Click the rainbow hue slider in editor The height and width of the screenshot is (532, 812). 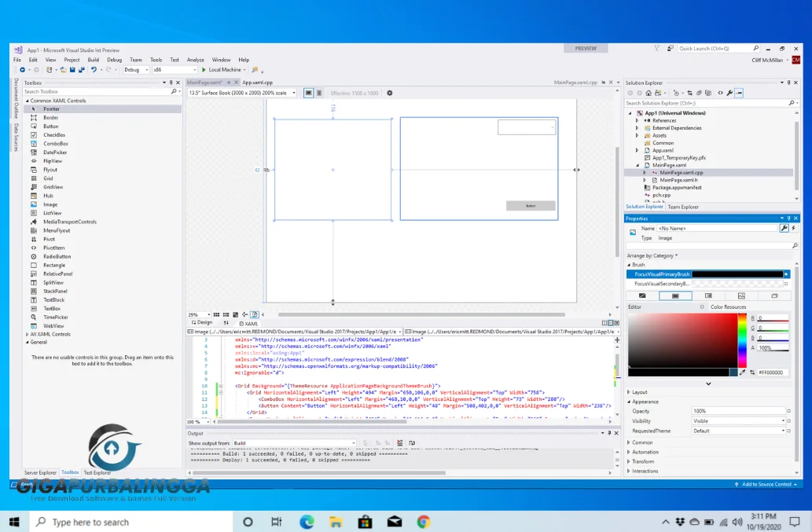coord(742,340)
